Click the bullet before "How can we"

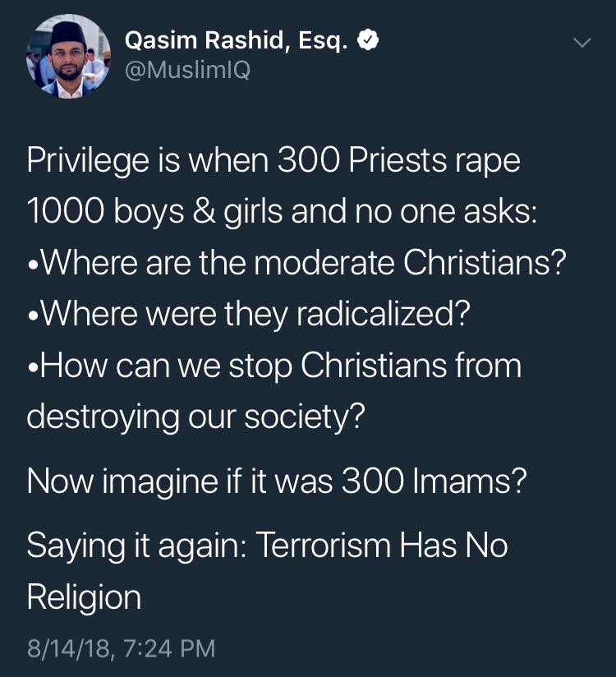click(33, 368)
